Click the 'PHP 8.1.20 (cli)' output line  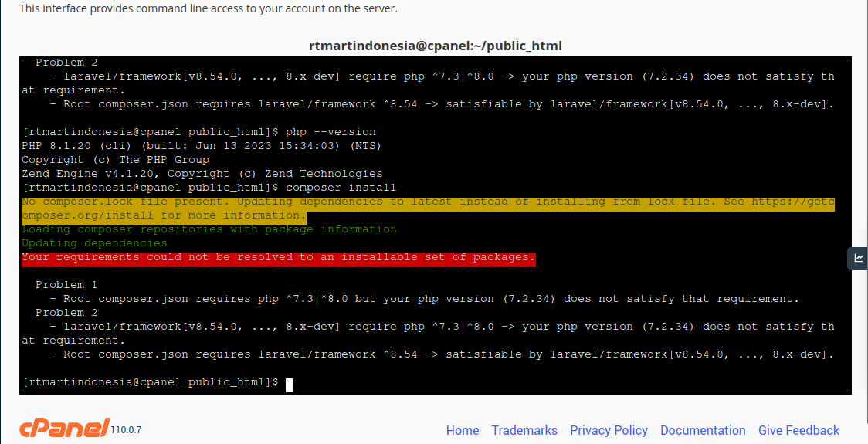[201, 146]
